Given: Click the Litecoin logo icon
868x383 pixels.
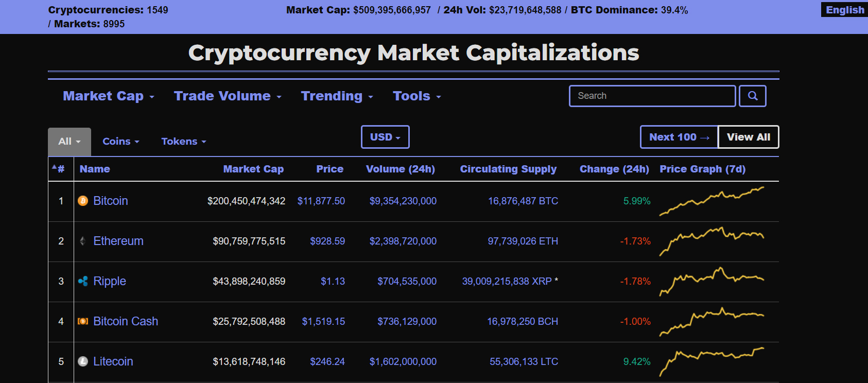Looking at the screenshot, I should click(x=83, y=361).
